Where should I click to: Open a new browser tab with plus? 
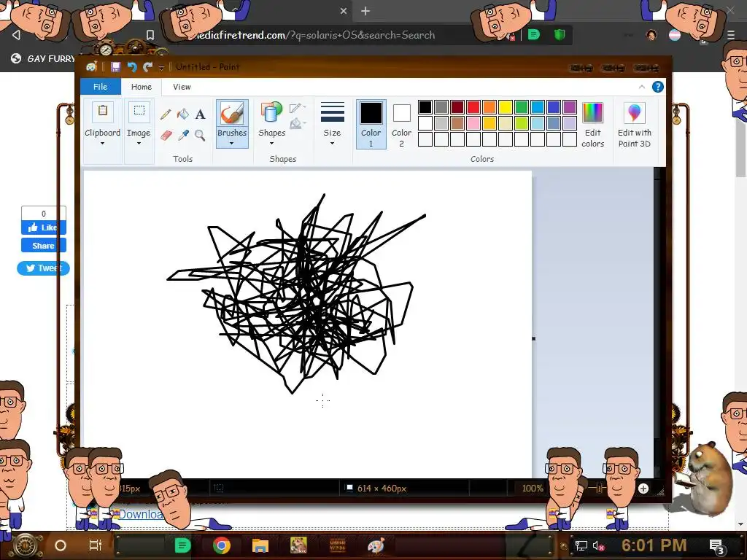point(365,11)
